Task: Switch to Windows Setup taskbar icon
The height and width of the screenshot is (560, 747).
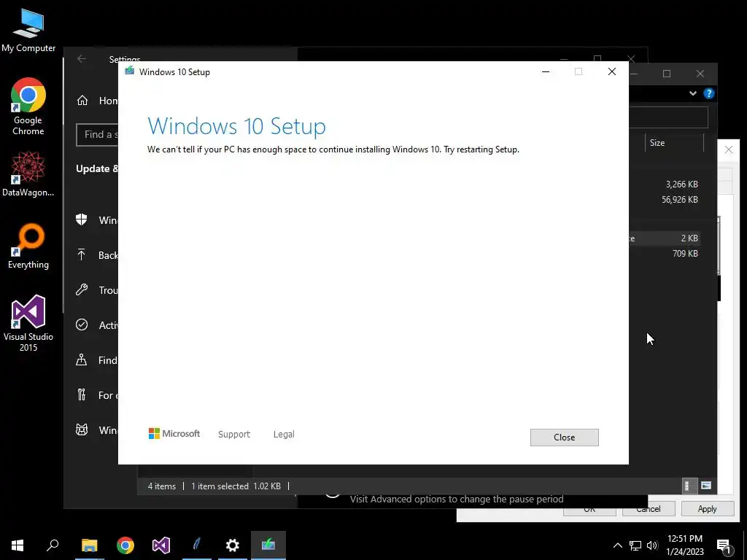Action: pyautogui.click(x=268, y=545)
